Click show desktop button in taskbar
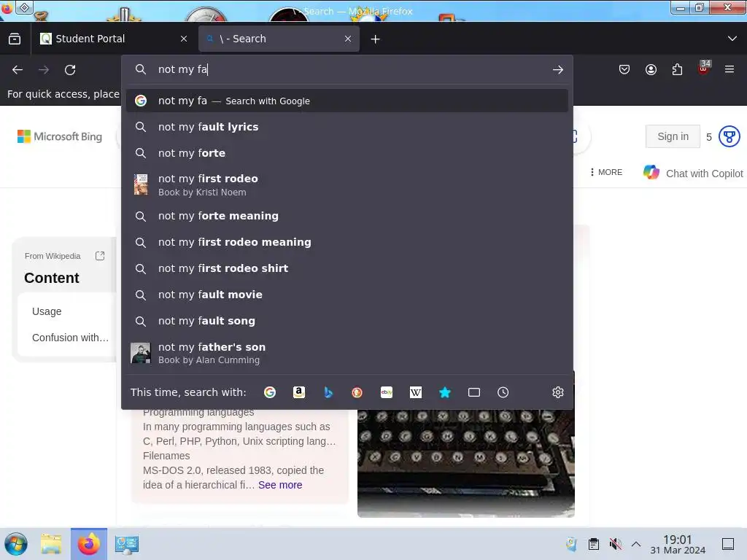The height and width of the screenshot is (560, 747). 728,544
